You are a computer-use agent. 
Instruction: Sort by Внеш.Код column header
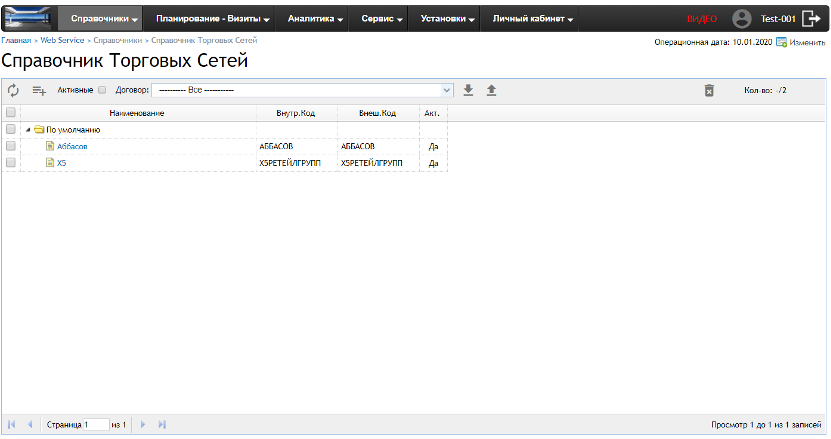[377, 113]
